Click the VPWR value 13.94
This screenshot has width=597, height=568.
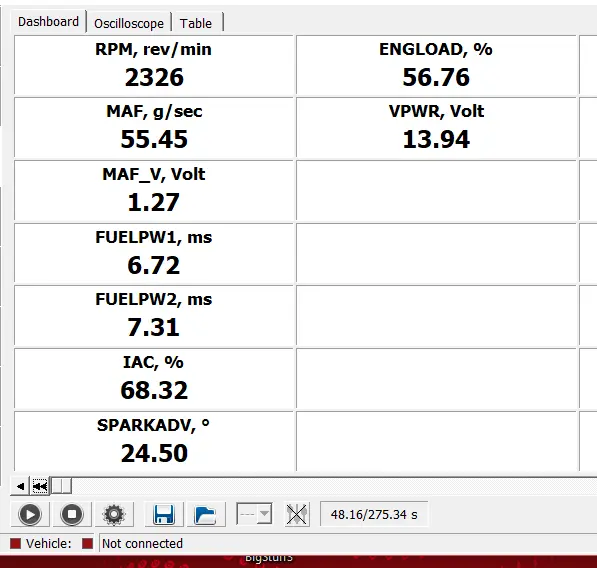coord(436,139)
